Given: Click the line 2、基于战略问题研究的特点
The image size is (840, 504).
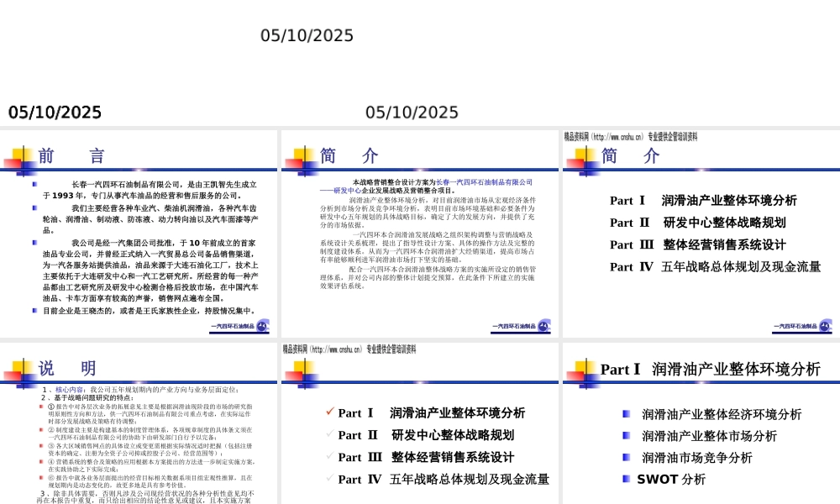Looking at the screenshot, I should click(x=87, y=397).
